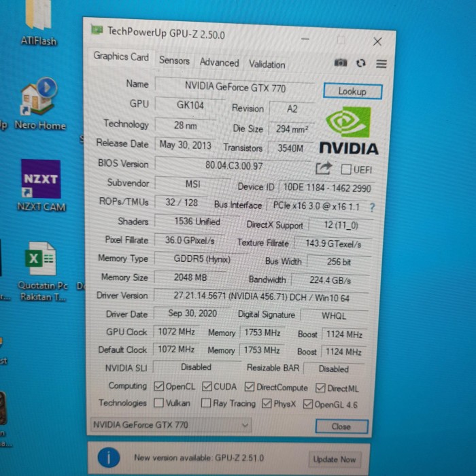Switch to the Sensors tab

pyautogui.click(x=174, y=61)
